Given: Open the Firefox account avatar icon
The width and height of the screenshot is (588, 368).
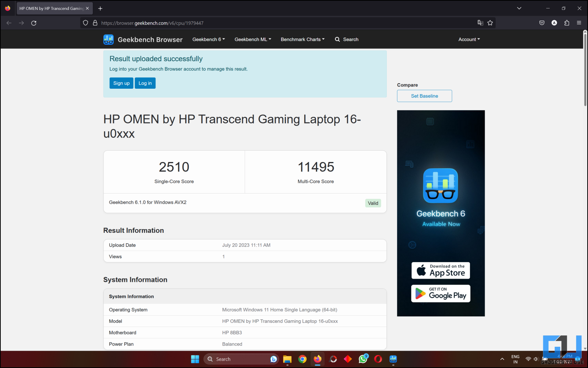Looking at the screenshot, I should pyautogui.click(x=554, y=23).
